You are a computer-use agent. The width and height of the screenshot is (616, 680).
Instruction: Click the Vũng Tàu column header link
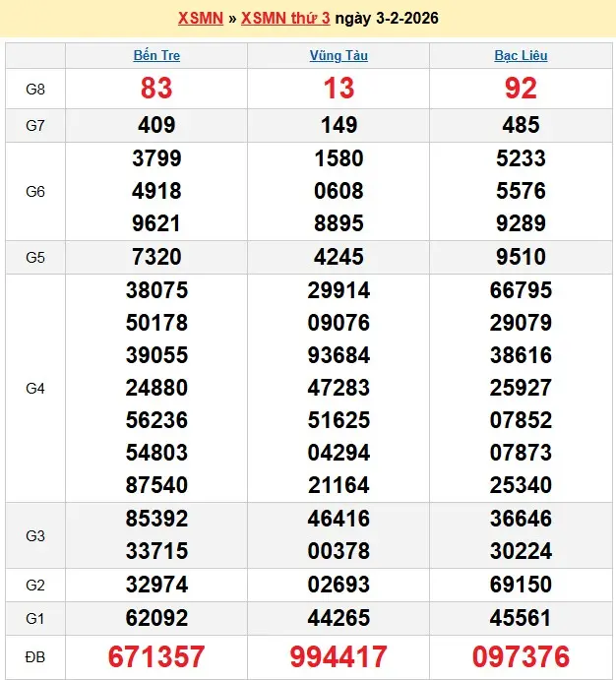pyautogui.click(x=339, y=56)
